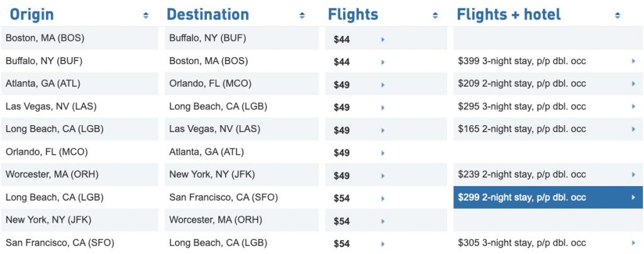Click arrow beside $399 3-night stay package

(x=633, y=62)
